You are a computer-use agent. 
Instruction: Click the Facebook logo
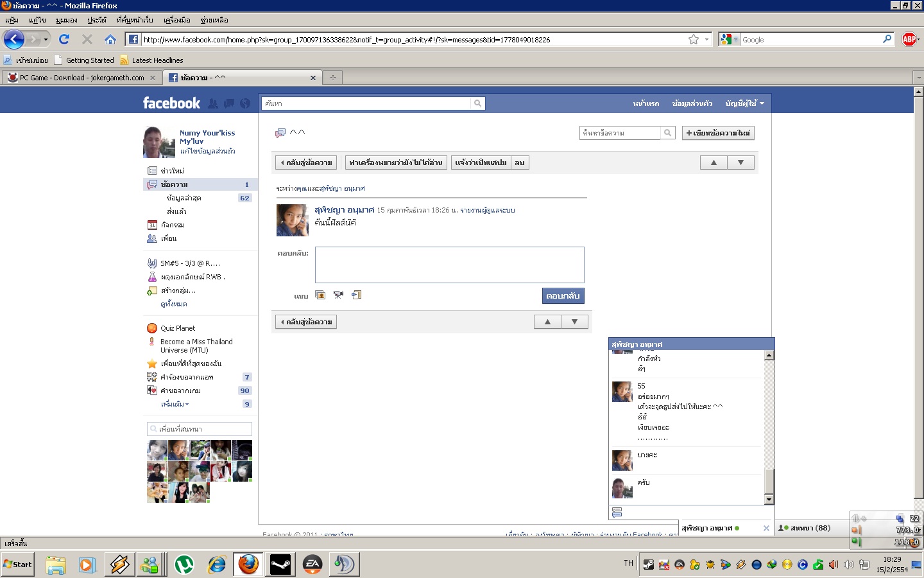(171, 103)
